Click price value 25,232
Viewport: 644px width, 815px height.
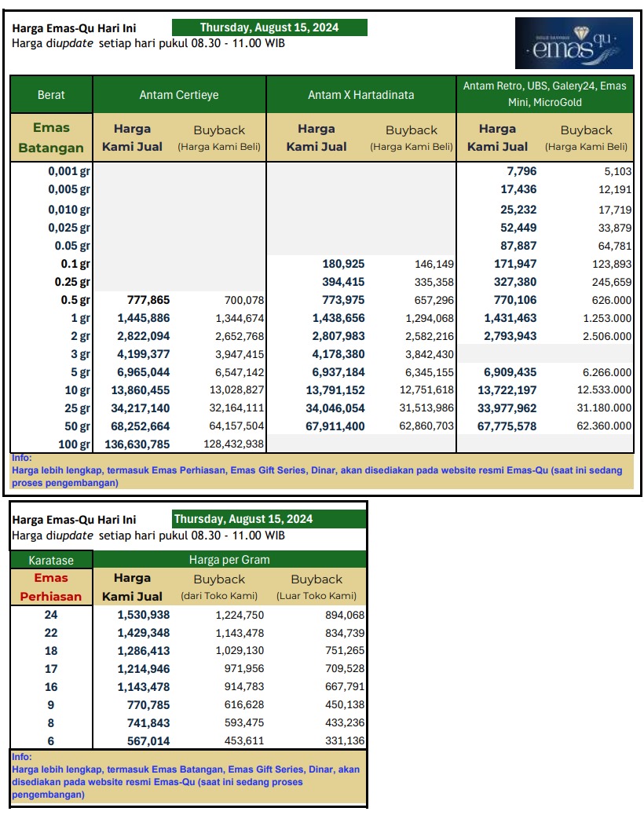[518, 210]
